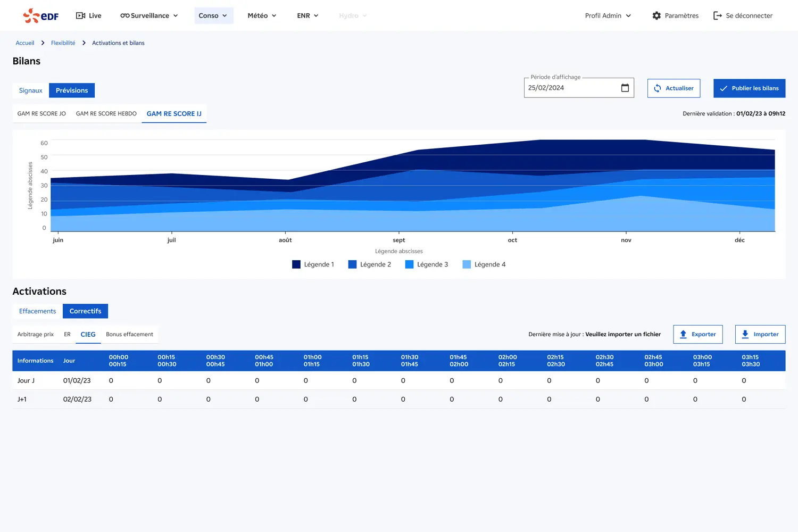
Task: Click the download arrow icon in Importer
Action: pyautogui.click(x=745, y=334)
